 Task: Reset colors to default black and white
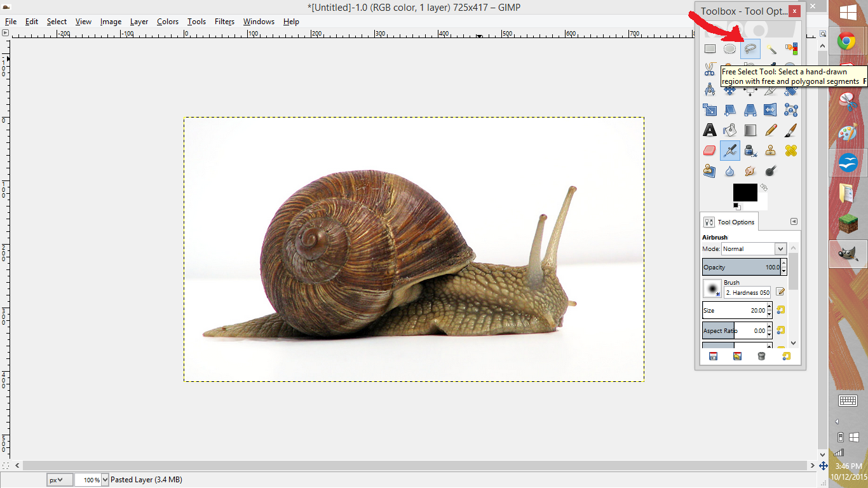[736, 206]
